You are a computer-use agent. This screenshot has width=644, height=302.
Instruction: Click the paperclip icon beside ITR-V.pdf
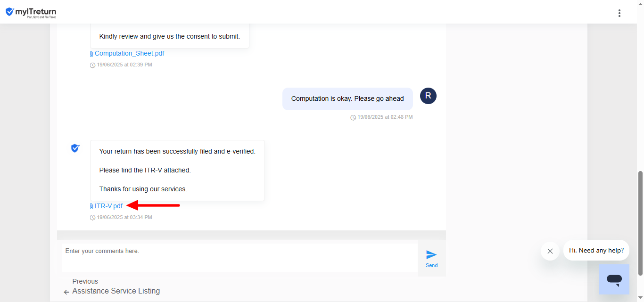click(91, 206)
